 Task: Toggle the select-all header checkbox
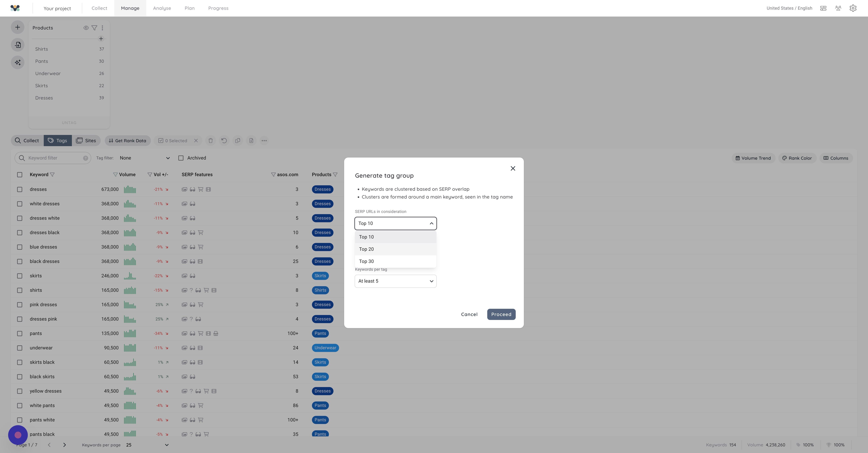[19, 175]
